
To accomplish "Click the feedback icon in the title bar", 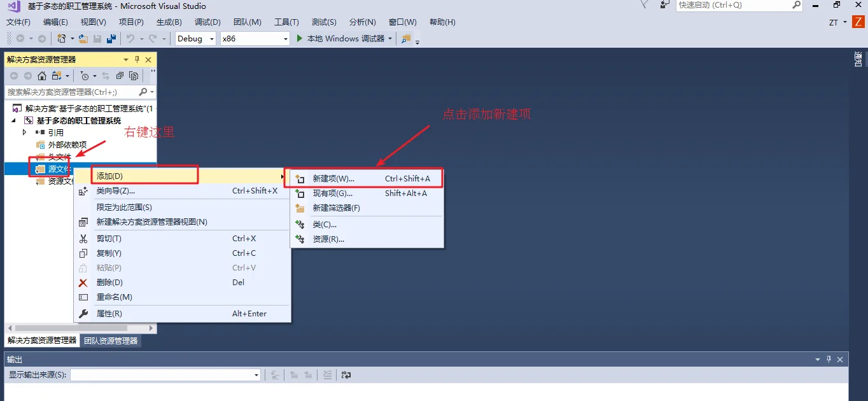I will coord(665,4).
